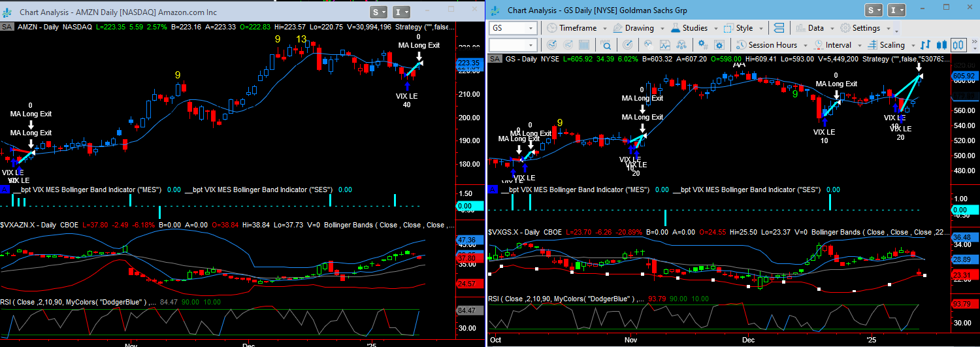
Task: Click the Scaling axis icon
Action: coord(872,45)
